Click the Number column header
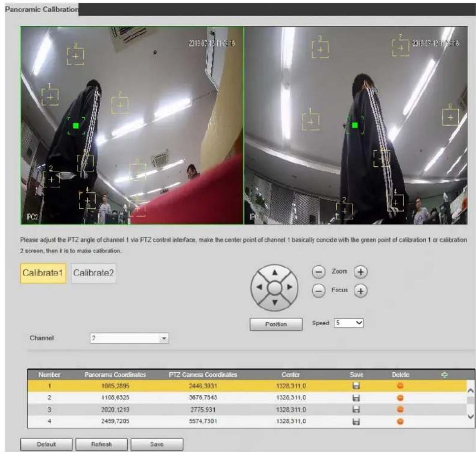Image resolution: width=476 pixels, height=452 pixels. [x=49, y=375]
